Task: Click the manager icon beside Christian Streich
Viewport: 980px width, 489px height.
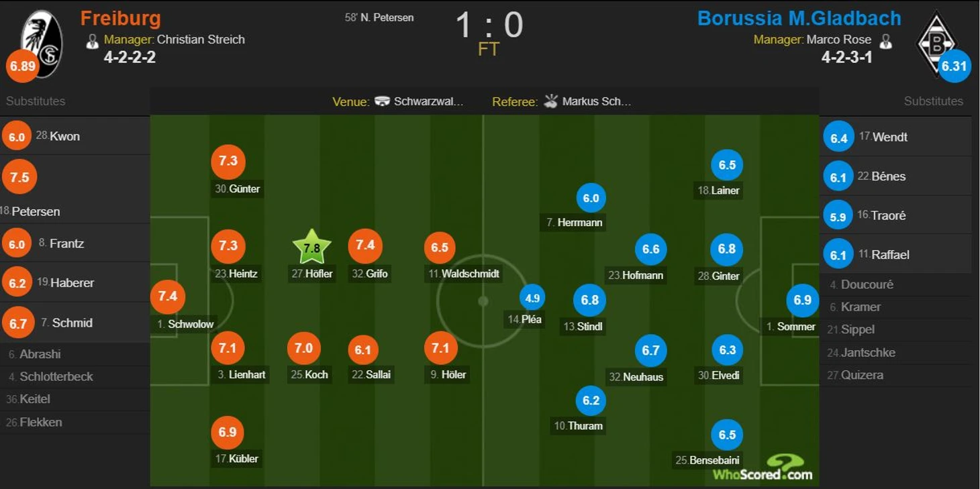Action: pos(93,40)
